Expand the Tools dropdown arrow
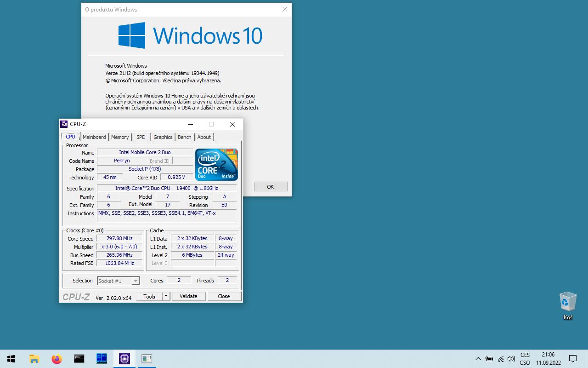Screen dimensions: 588x368 [x=166, y=296]
